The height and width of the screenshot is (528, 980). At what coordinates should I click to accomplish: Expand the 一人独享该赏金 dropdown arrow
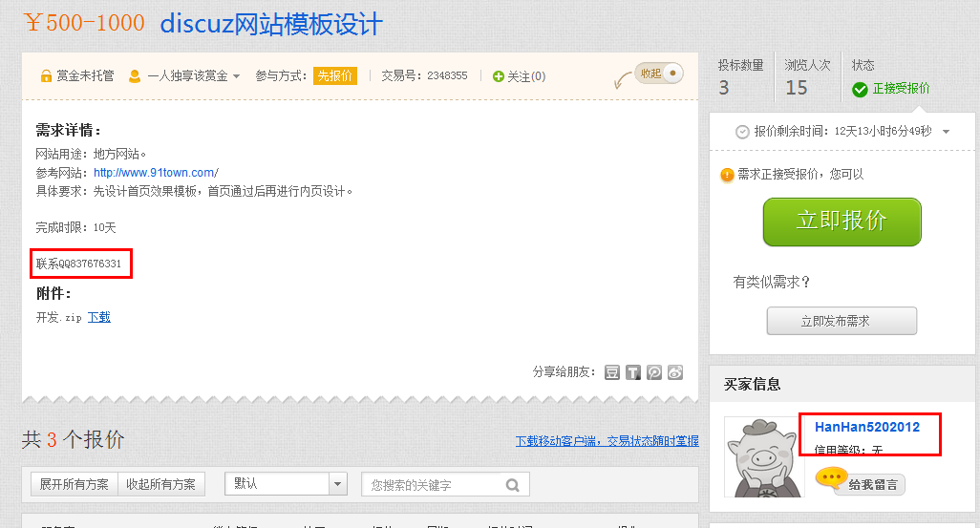click(x=236, y=76)
